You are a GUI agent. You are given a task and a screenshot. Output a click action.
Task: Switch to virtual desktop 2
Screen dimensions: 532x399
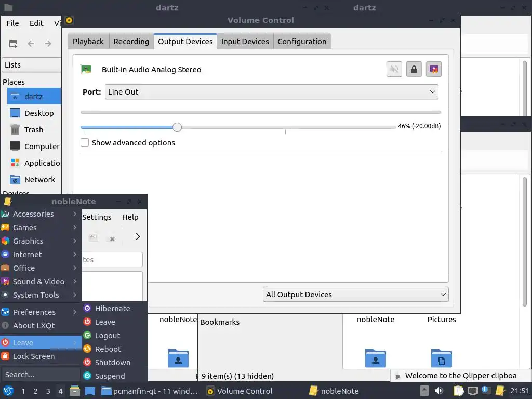35,391
